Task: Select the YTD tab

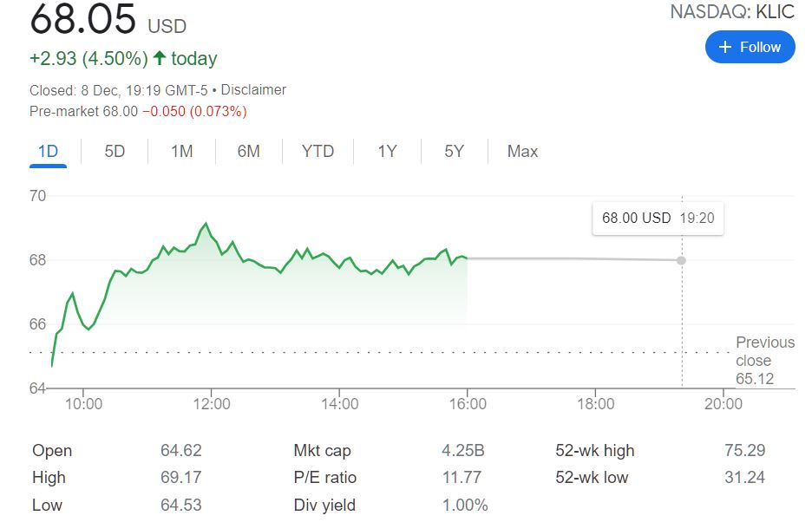Action: coord(318,151)
